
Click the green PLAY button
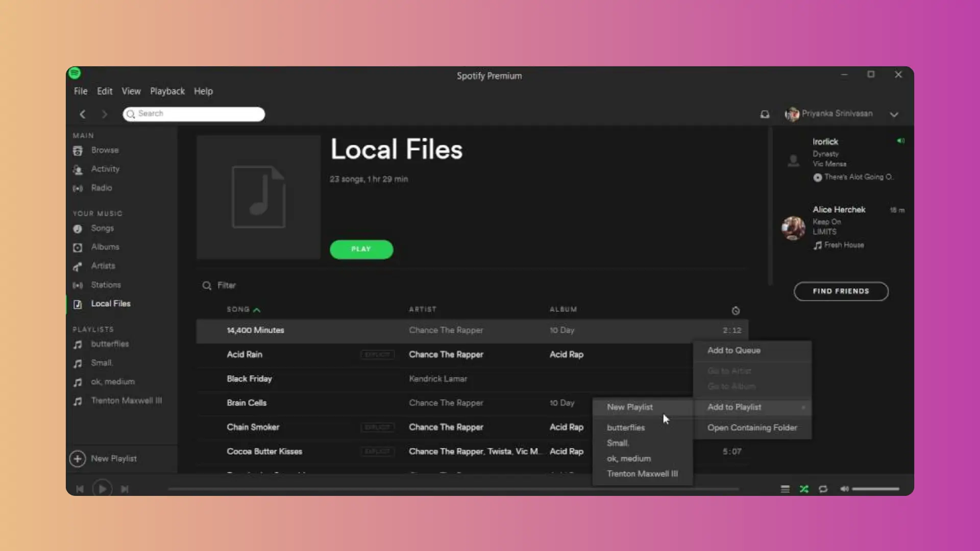[361, 249]
